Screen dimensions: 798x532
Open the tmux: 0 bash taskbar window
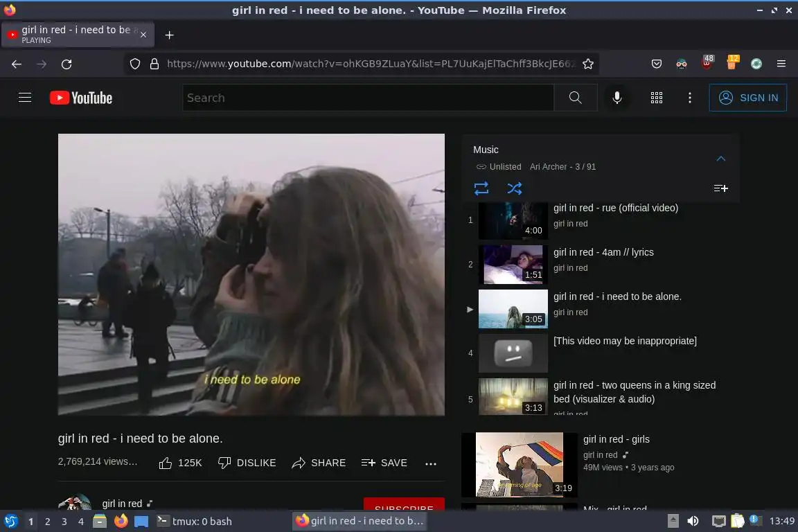(194, 522)
